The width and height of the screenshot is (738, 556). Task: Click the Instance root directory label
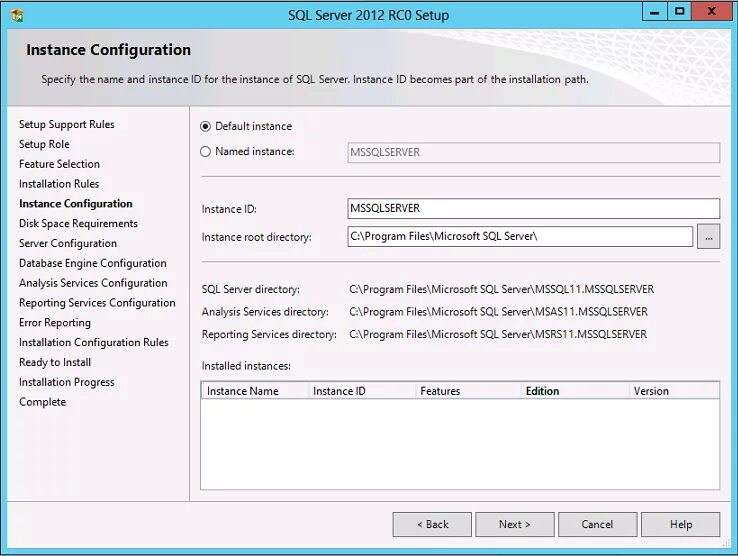click(x=257, y=237)
